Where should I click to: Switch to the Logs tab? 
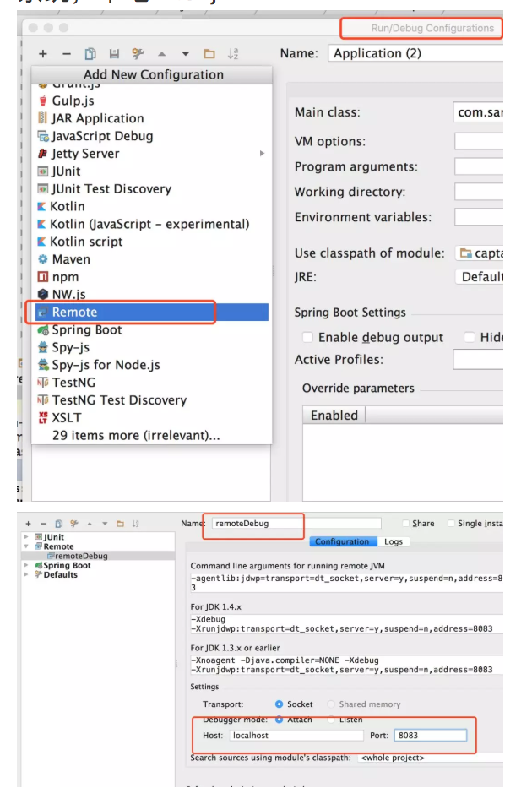tap(394, 541)
